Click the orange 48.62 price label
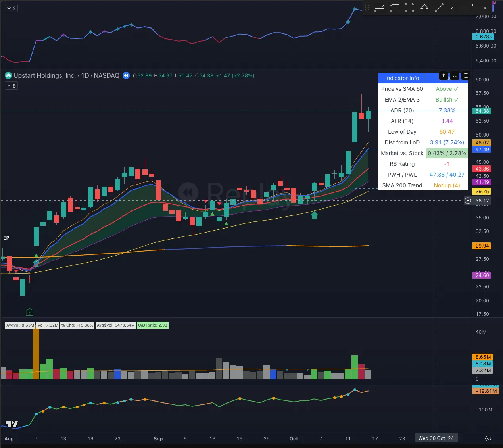The height and width of the screenshot is (448, 503). [482, 143]
